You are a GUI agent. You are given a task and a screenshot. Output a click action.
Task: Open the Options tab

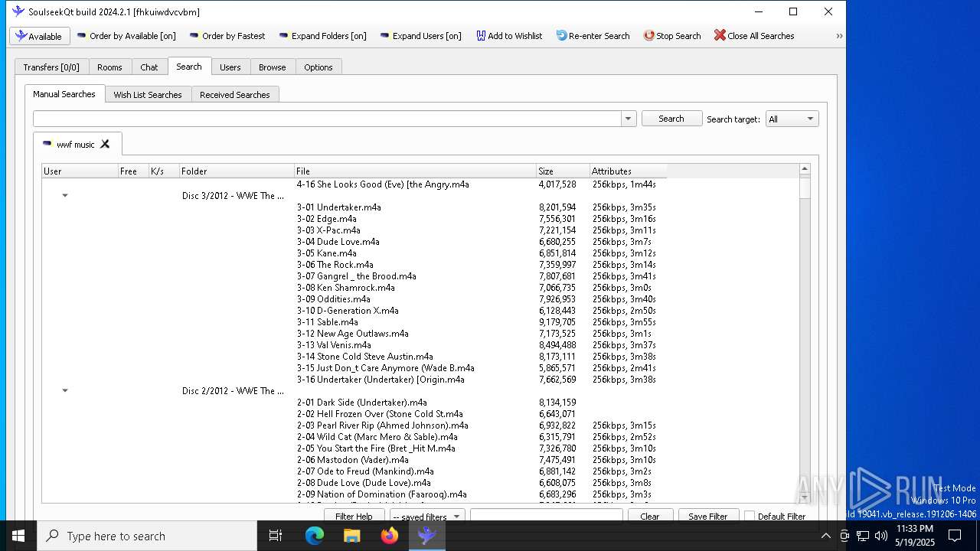point(318,67)
